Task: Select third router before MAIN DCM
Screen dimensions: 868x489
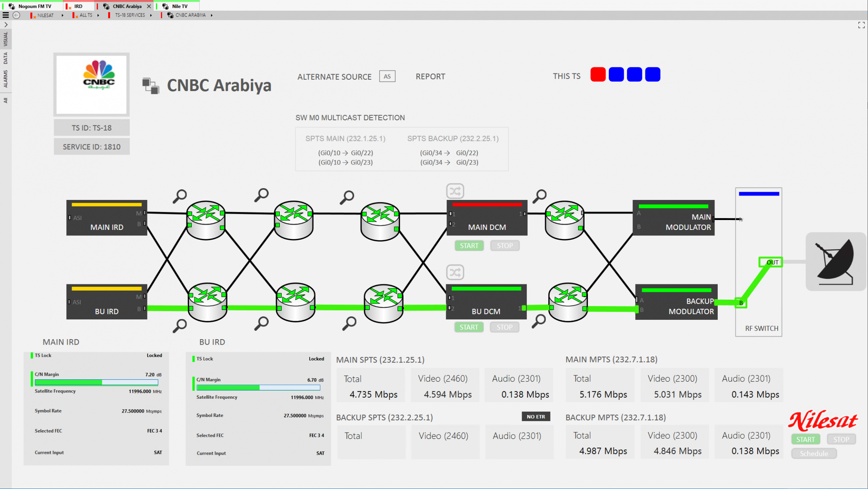Action: [380, 221]
